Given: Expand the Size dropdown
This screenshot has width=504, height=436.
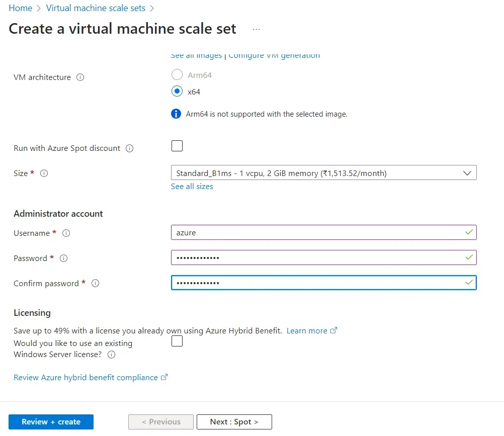Looking at the screenshot, I should pyautogui.click(x=323, y=173).
